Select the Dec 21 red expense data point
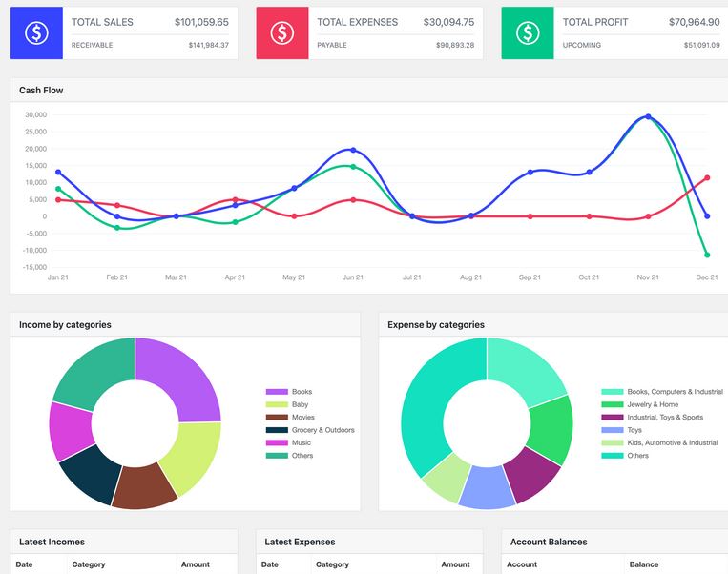 [x=707, y=177]
